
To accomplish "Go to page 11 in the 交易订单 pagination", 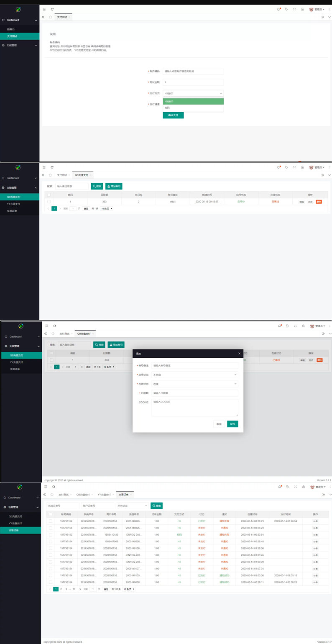I will tap(74, 589).
